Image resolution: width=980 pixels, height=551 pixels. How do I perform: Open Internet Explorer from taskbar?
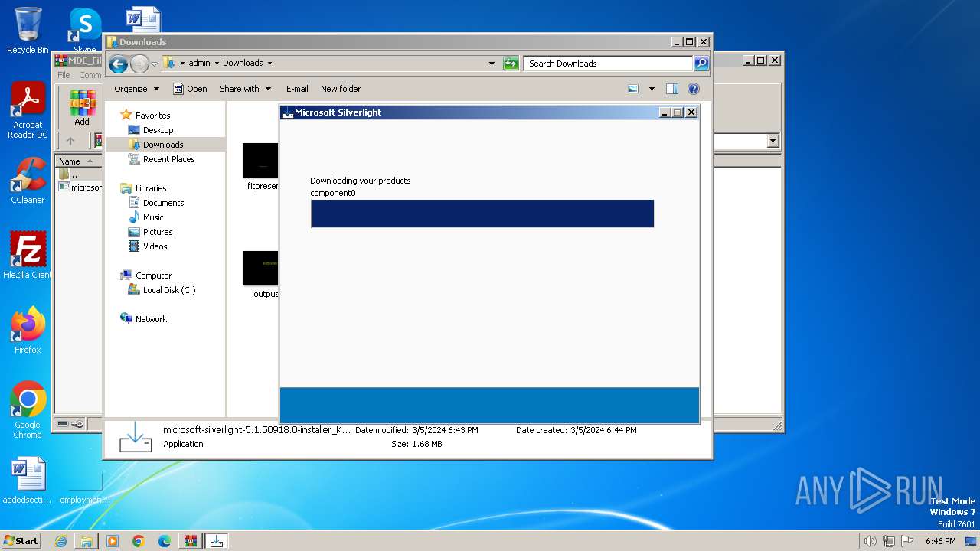pyautogui.click(x=60, y=541)
